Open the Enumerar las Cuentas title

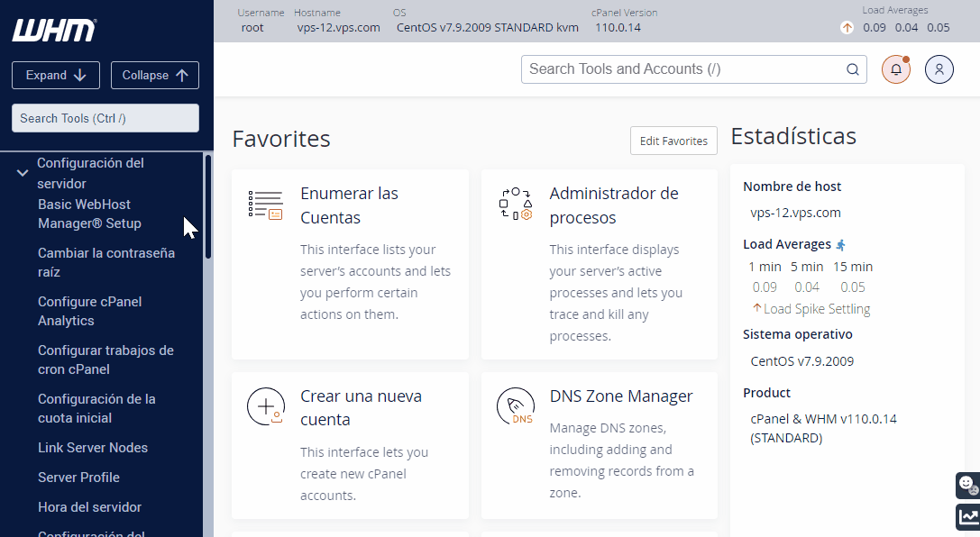349,205
